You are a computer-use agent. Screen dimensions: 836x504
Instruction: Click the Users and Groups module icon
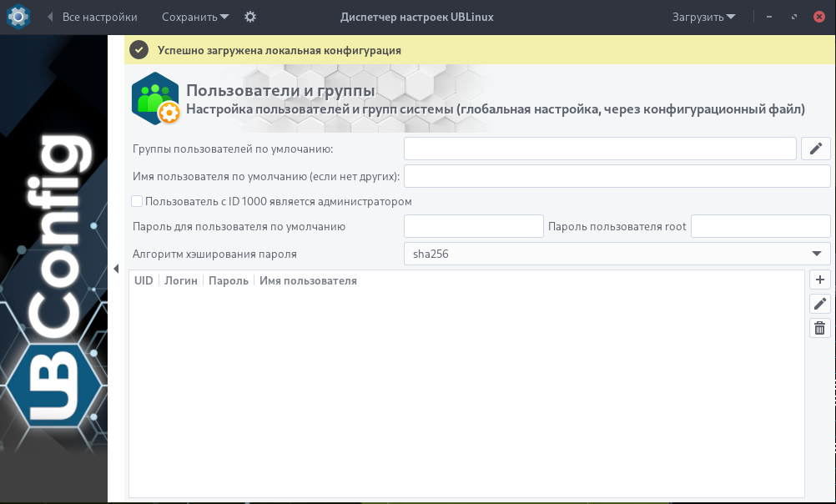pyautogui.click(x=155, y=98)
